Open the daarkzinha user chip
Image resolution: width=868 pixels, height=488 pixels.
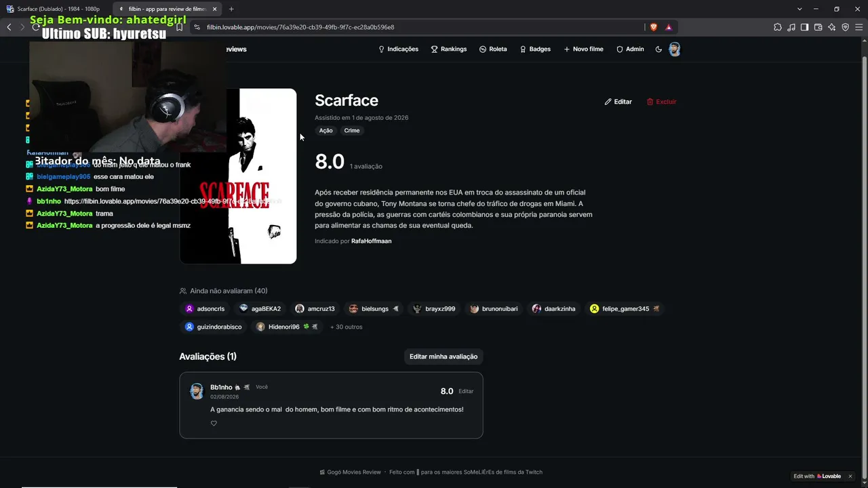[554, 309]
